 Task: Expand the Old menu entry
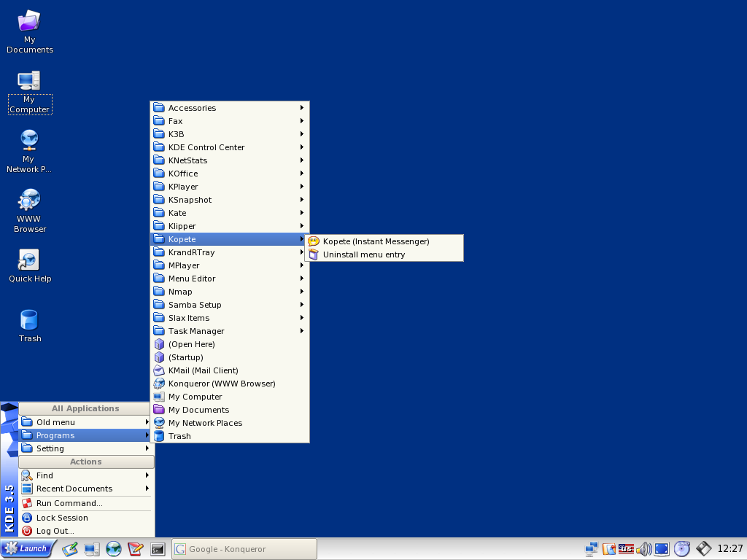[86, 422]
